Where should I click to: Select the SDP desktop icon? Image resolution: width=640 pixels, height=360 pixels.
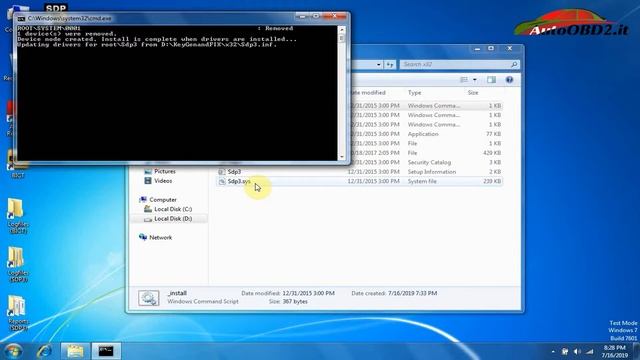point(56,8)
